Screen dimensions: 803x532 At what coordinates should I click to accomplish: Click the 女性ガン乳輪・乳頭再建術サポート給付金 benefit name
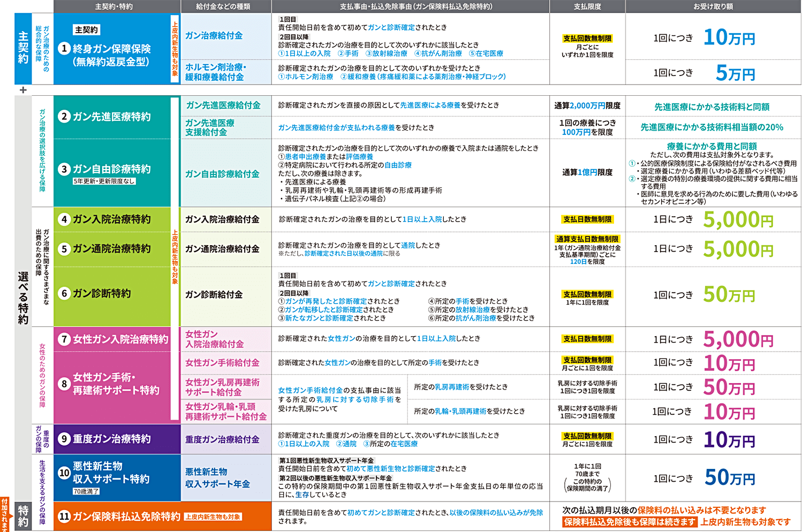point(226,412)
